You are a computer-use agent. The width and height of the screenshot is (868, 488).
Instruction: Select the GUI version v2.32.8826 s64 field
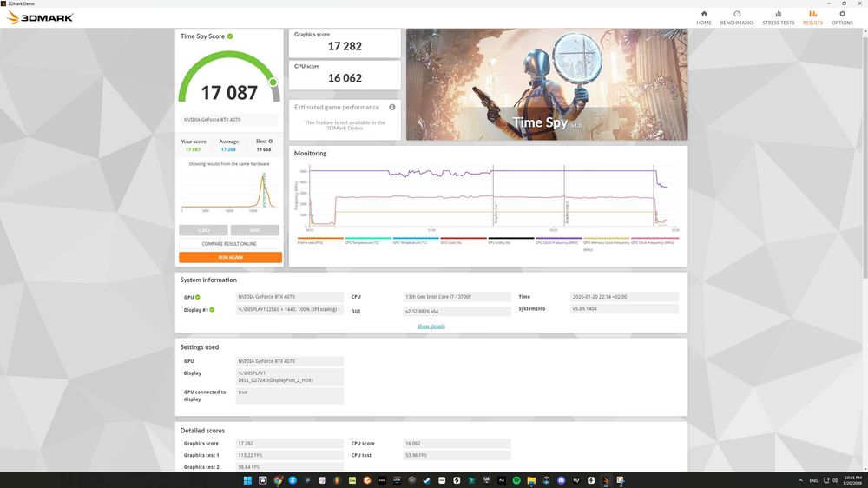tap(457, 312)
